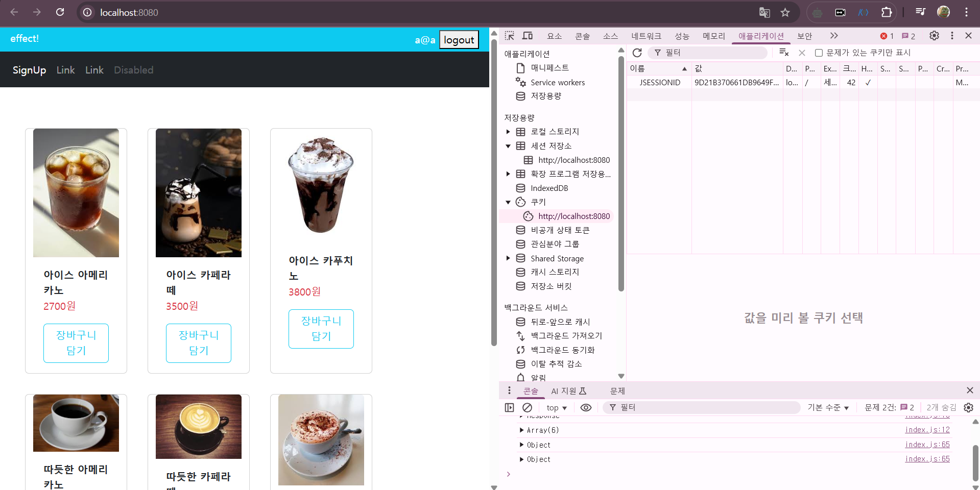Reload the page with the browser refresh icon
The height and width of the screenshot is (490, 980).
60,12
